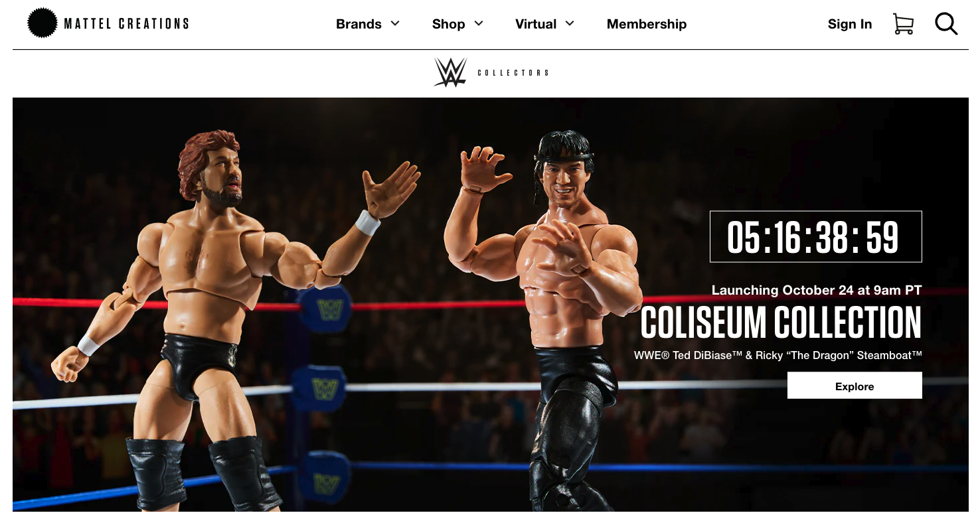Open the search magnifier icon
Viewport: 980px width, 517px height.
[x=946, y=24]
